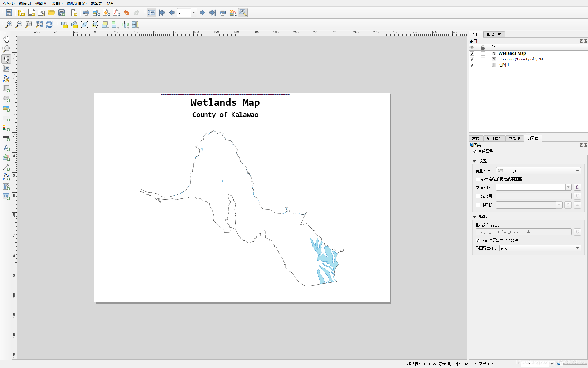
Task: Toggle visibility of Wetlands Map layer
Action: tap(472, 53)
